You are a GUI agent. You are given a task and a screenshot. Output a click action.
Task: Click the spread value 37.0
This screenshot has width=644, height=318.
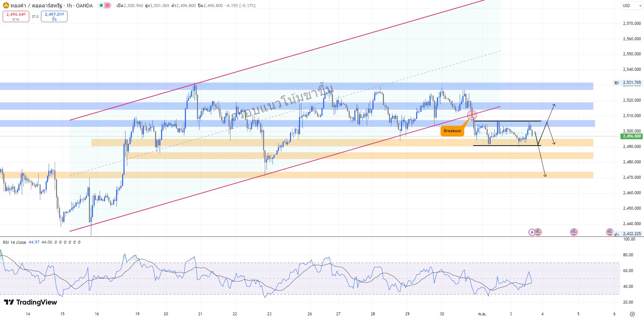click(x=35, y=16)
